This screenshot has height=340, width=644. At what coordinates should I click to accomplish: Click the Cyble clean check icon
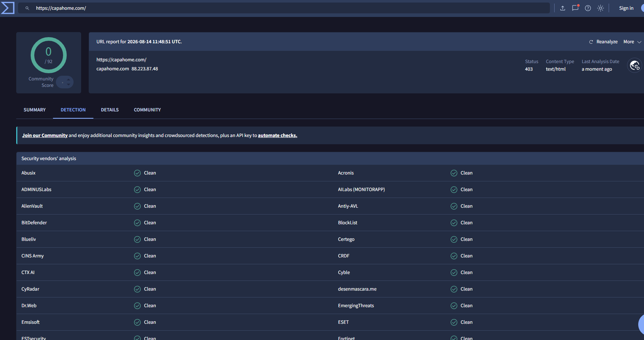(454, 273)
